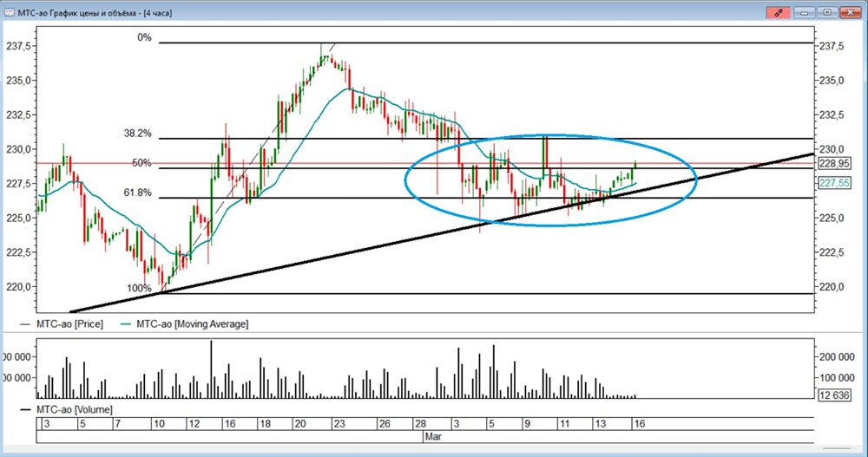Click the moving average value label 227,55
This screenshot has width=868, height=457.
[x=834, y=183]
